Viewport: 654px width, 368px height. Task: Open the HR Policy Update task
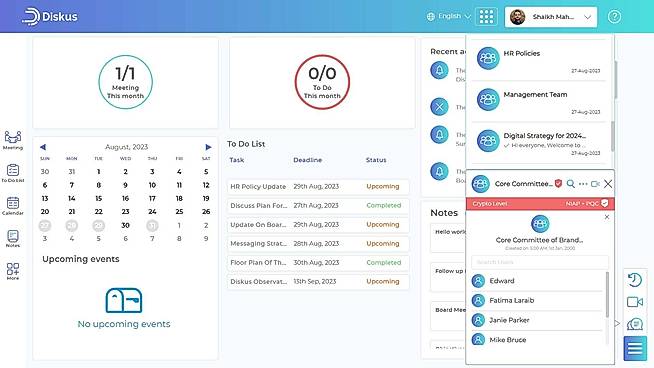(x=318, y=187)
